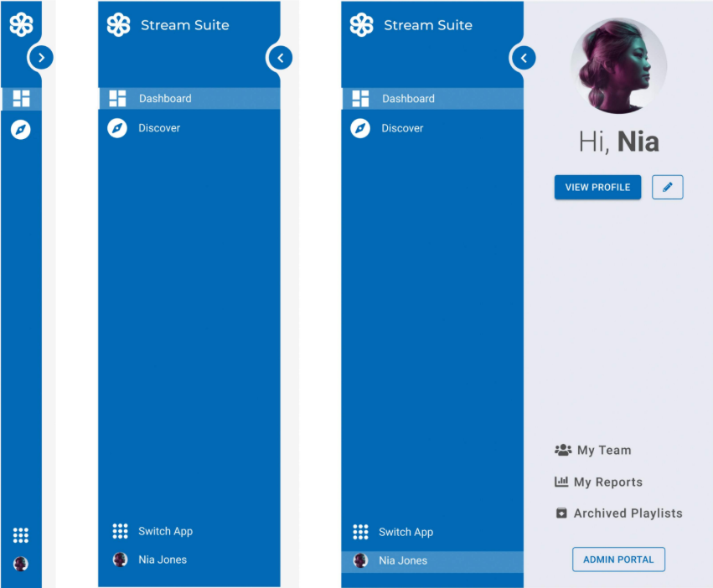This screenshot has height=588, width=713.
Task: Click the Switch App dots icon in collapsed sidebar
Action: 21,535
